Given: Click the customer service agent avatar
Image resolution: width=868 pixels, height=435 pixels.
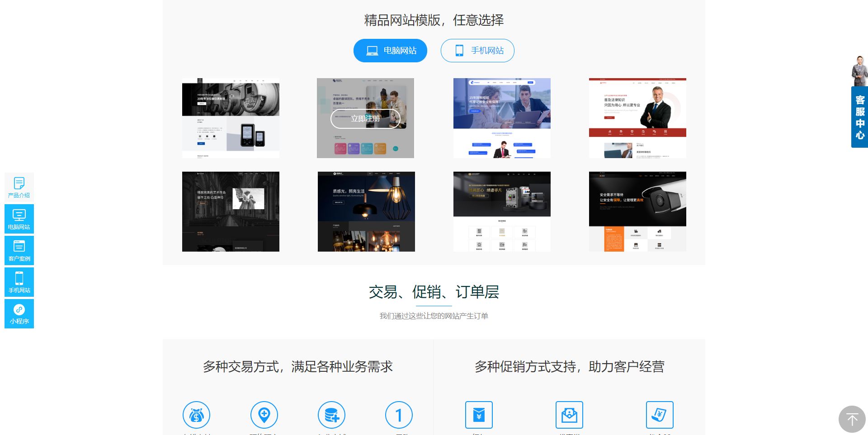Looking at the screenshot, I should [x=859, y=71].
